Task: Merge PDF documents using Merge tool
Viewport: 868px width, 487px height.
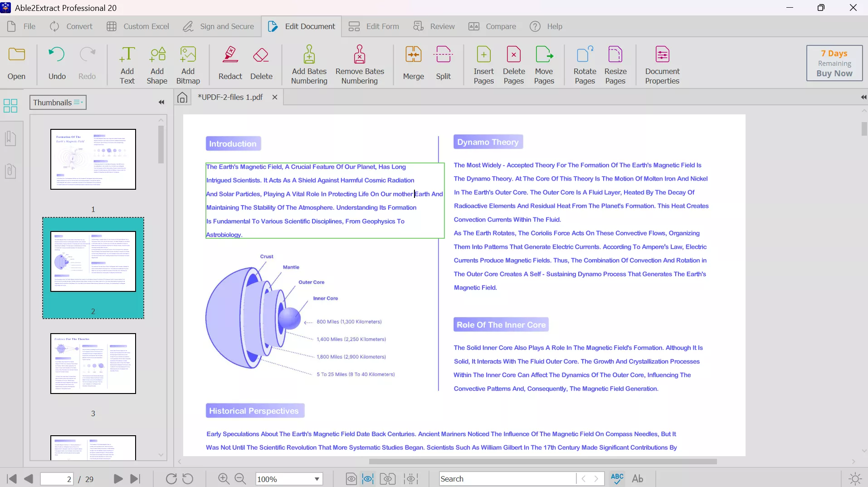Action: [413, 64]
